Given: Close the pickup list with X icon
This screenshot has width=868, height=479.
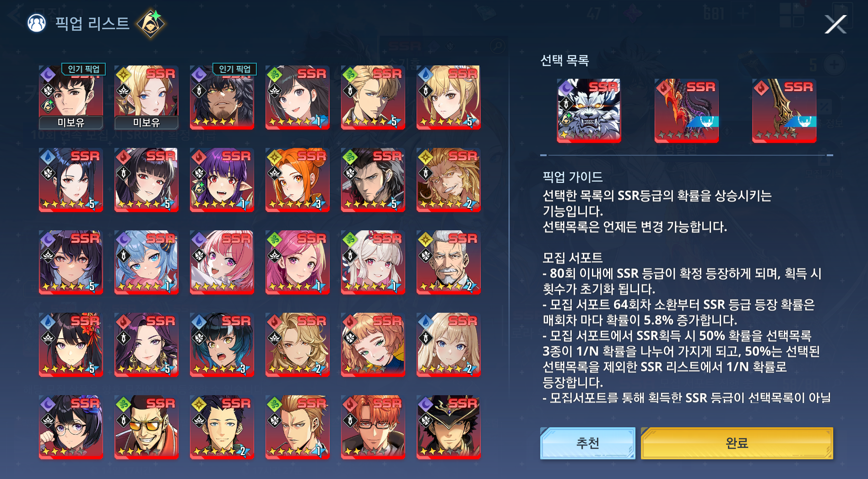Looking at the screenshot, I should click(x=835, y=24).
